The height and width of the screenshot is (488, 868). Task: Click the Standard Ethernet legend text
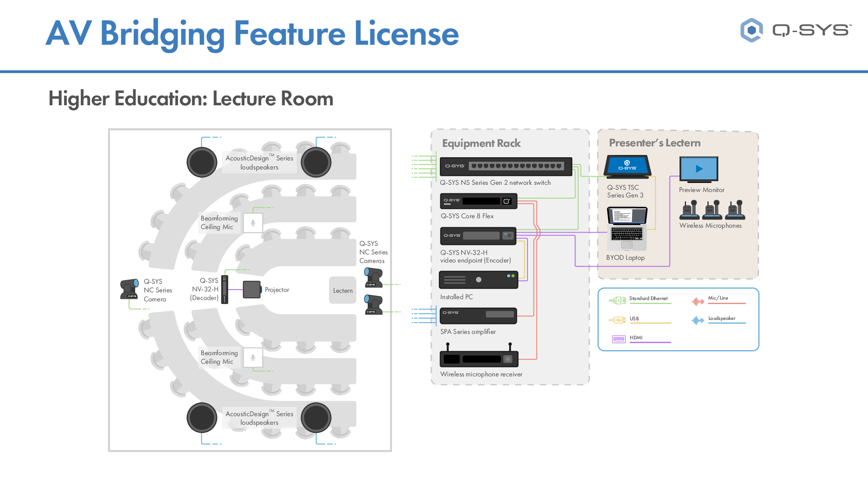[648, 298]
